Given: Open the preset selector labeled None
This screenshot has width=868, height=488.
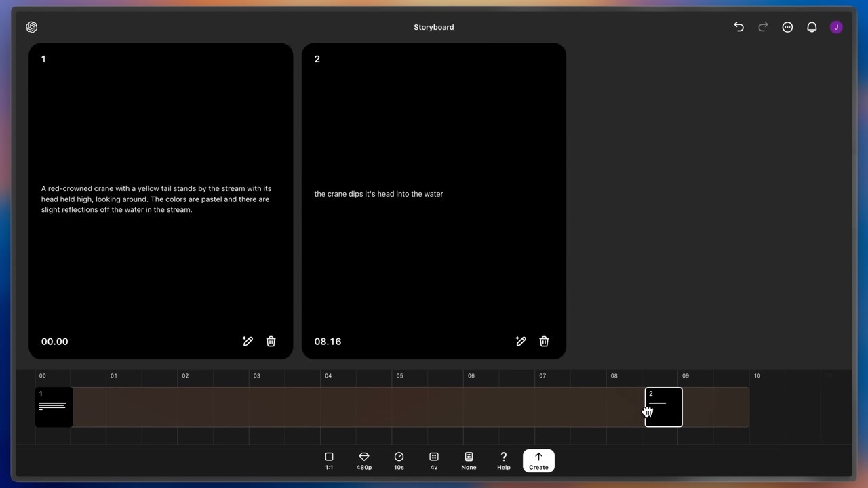Looking at the screenshot, I should click(469, 461).
